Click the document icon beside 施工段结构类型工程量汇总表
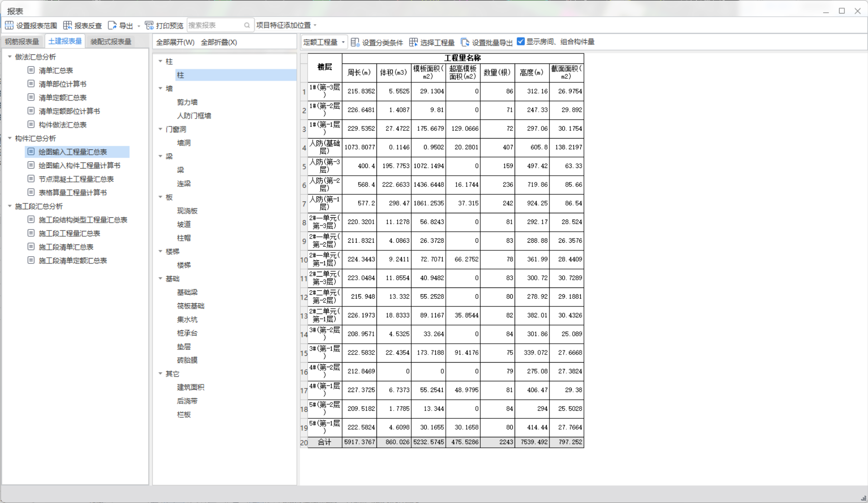 (x=31, y=220)
